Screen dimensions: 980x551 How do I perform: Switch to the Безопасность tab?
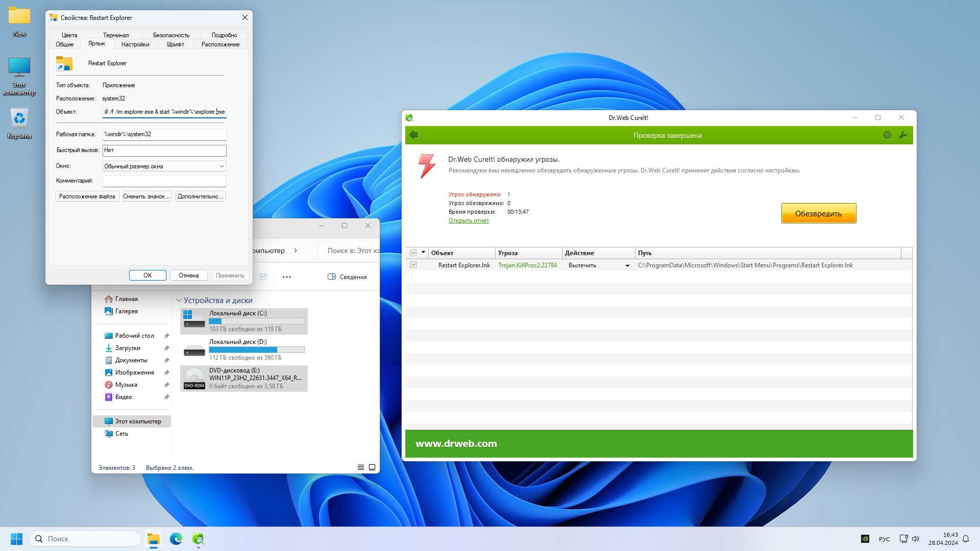pyautogui.click(x=171, y=35)
